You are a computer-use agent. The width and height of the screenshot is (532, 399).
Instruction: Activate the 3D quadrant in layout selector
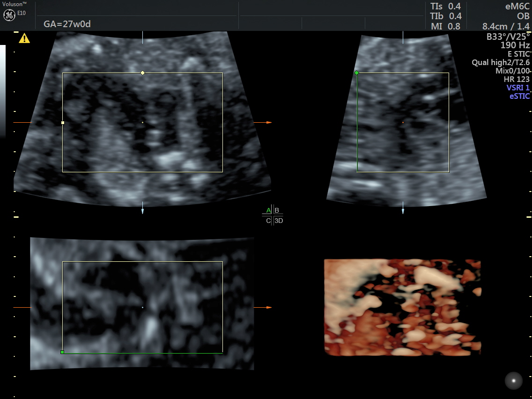[x=278, y=221]
